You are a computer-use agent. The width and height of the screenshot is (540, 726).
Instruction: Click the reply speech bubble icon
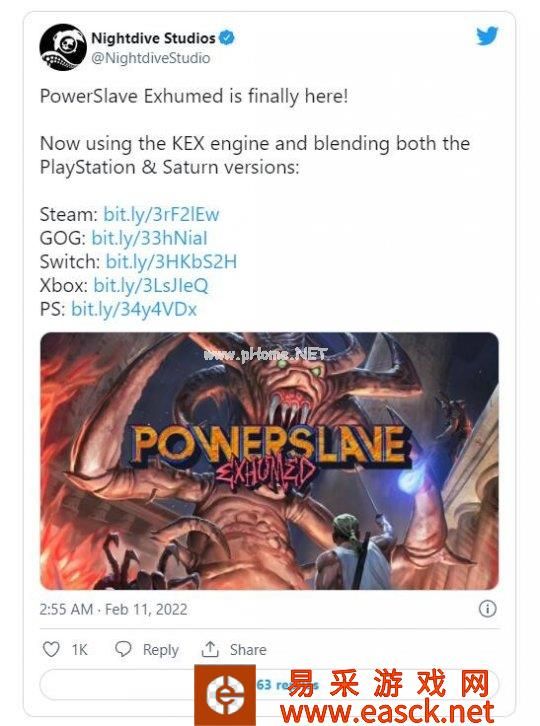point(123,649)
